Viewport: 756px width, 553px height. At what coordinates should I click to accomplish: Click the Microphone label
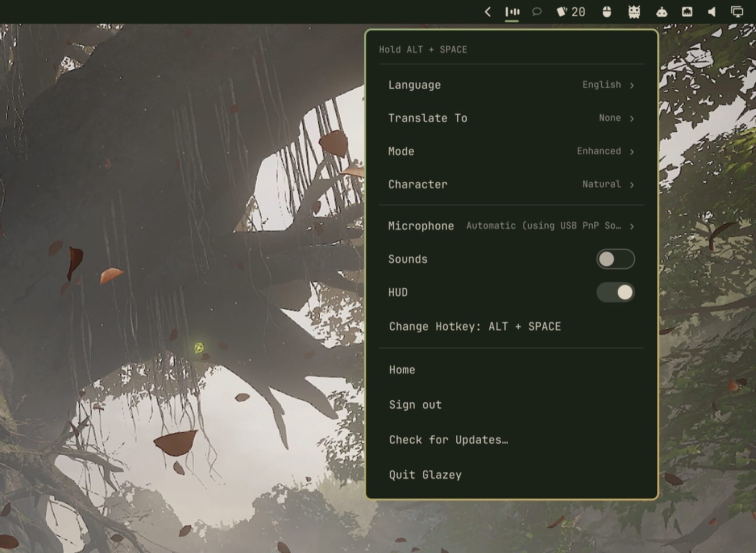pos(421,226)
